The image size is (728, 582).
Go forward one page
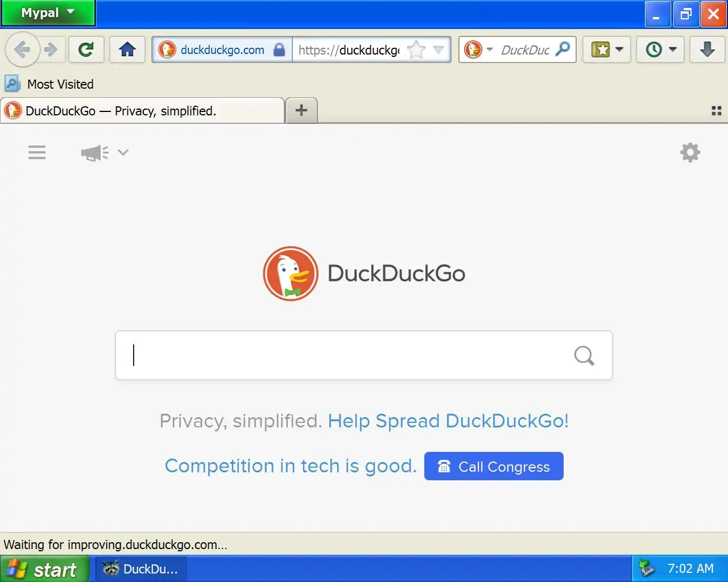pyautogui.click(x=51, y=49)
